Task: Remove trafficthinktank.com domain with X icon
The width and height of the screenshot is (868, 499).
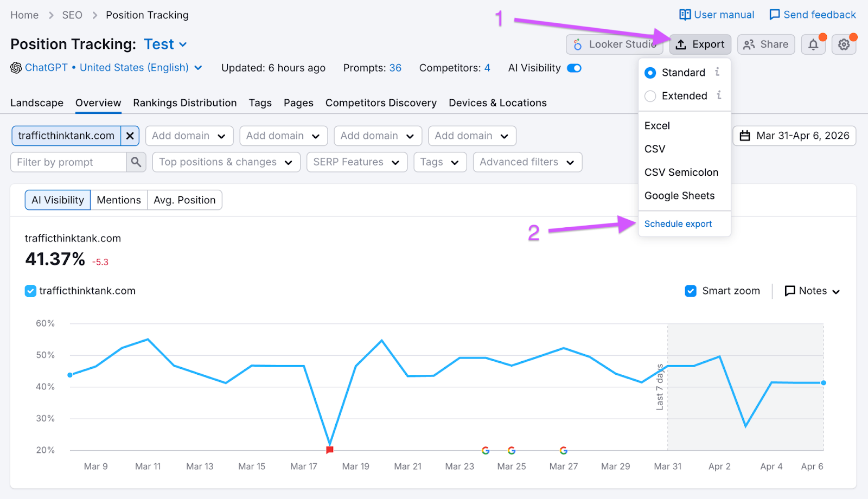Action: (x=130, y=136)
